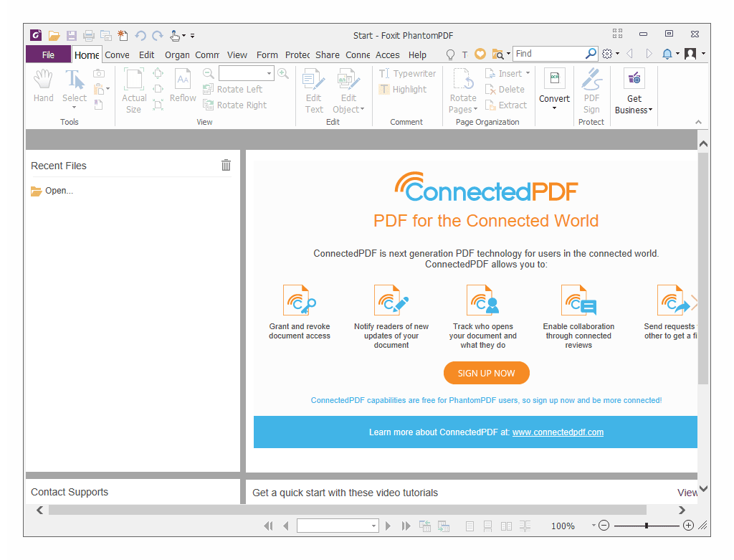Select the Typewriter comment tool
Screen dimensions: 734x560
(407, 74)
